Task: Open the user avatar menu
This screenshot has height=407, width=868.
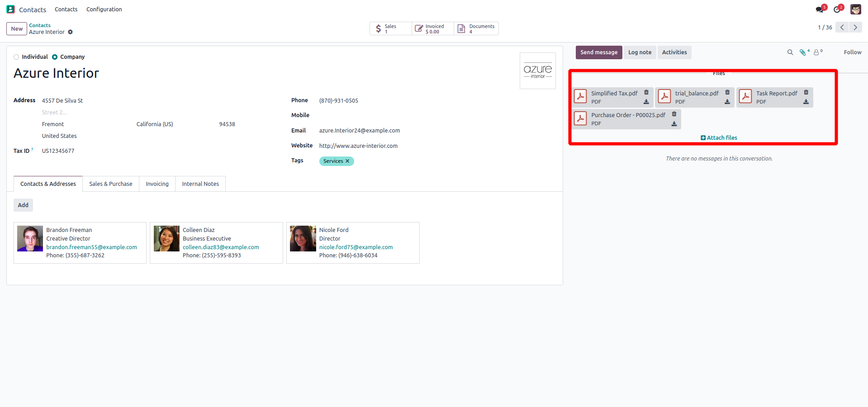Action: 855,9
